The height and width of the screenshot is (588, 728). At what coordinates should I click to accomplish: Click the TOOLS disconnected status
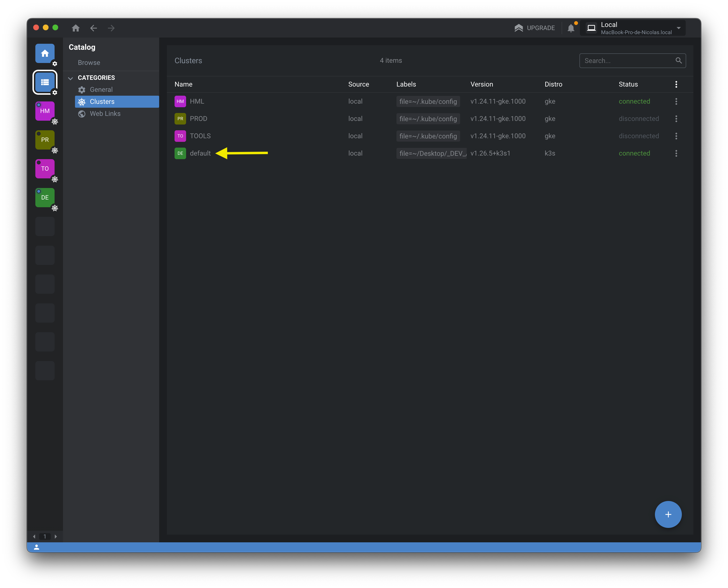(x=639, y=136)
